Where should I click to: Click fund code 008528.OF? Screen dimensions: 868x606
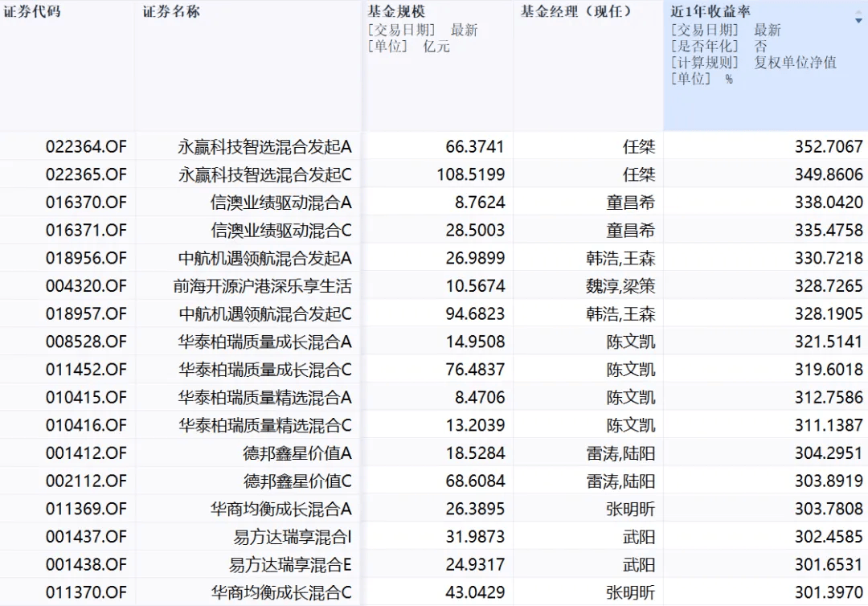click(86, 342)
